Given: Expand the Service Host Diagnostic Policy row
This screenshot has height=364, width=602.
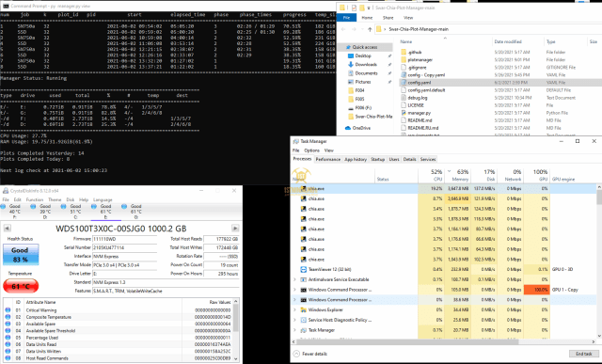Looking at the screenshot, I should pos(294,320).
